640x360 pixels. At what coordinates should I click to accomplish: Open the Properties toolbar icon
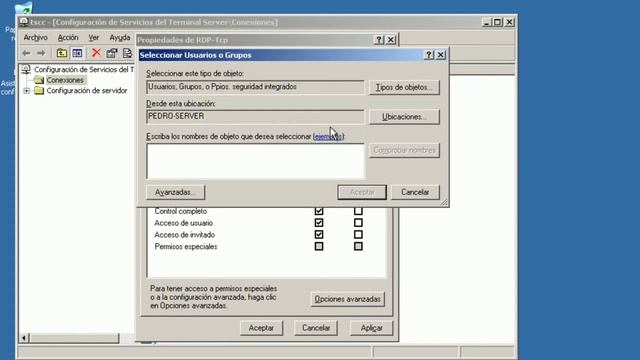(111, 53)
